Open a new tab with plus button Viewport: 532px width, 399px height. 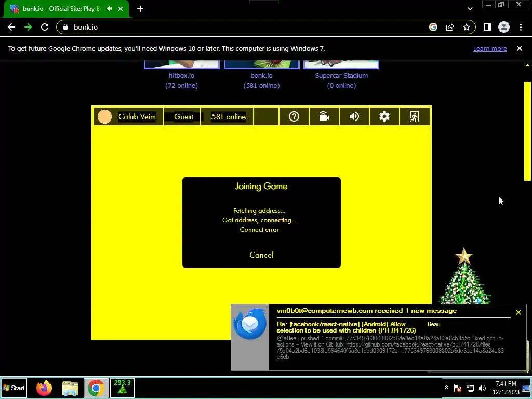(x=140, y=9)
